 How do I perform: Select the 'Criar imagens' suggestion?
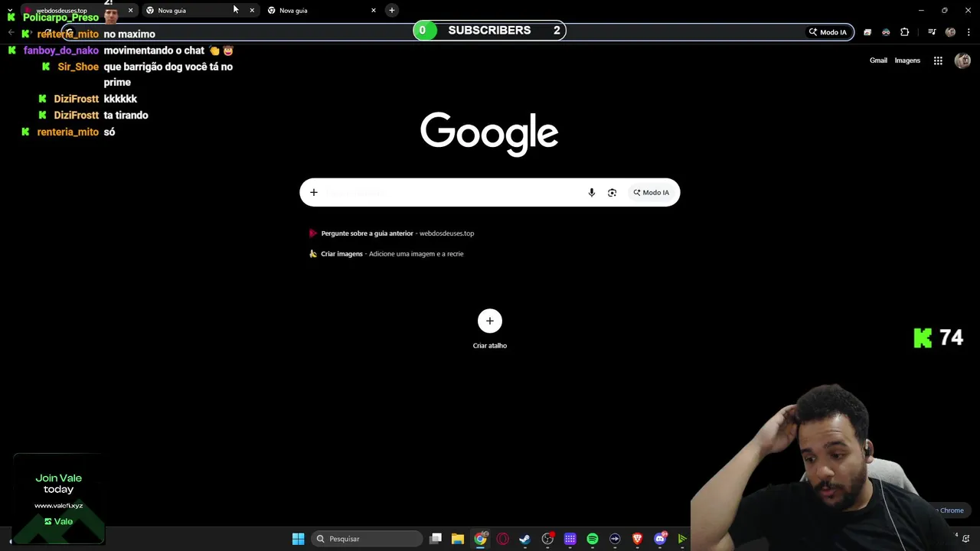(x=387, y=254)
